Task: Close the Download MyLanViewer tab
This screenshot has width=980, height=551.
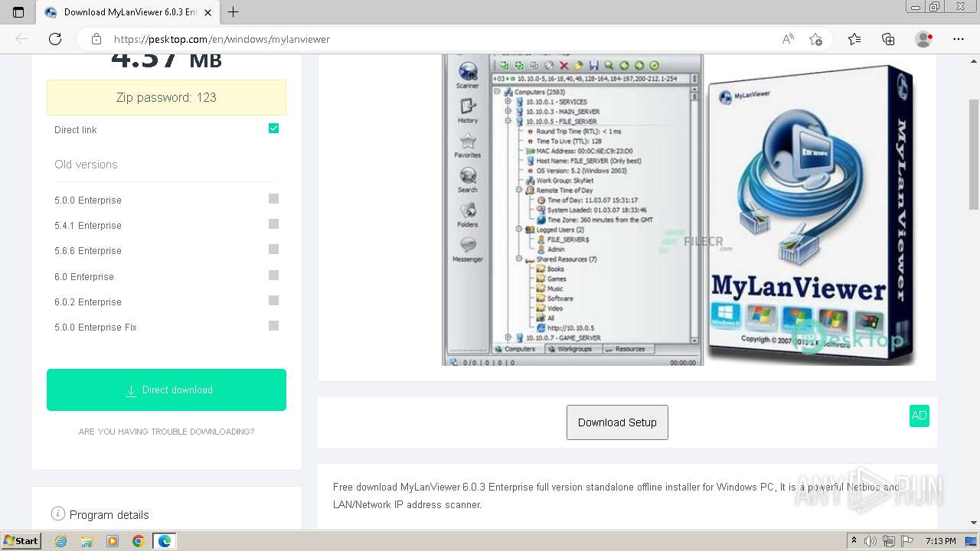Action: tap(207, 12)
